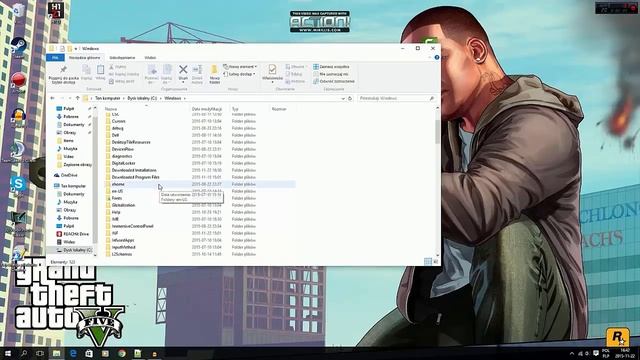Screen dimensions: 640x360
Task: Click Nie zaznaczaj nic (select none)
Action: click(331, 74)
